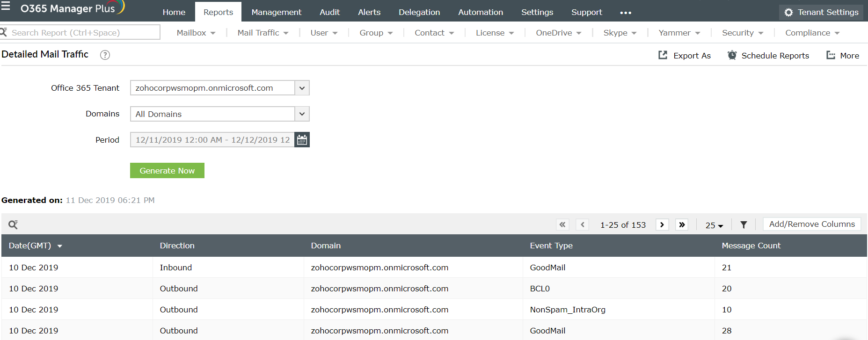Screen dimensions: 868x340
Task: Change the rows-per-page 25 dropdown
Action: click(714, 225)
